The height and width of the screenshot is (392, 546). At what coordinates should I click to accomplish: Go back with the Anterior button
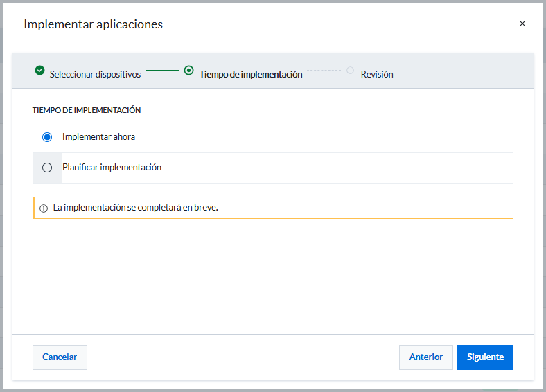click(426, 357)
